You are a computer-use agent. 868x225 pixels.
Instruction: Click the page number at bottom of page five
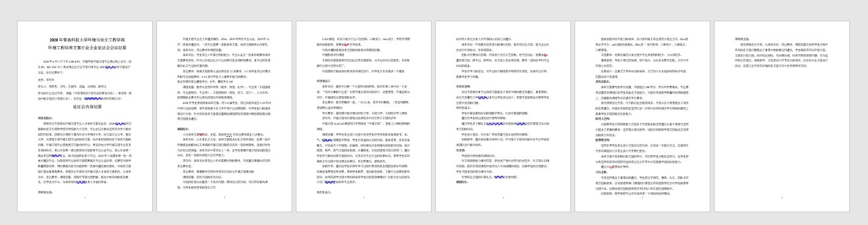pos(642,198)
